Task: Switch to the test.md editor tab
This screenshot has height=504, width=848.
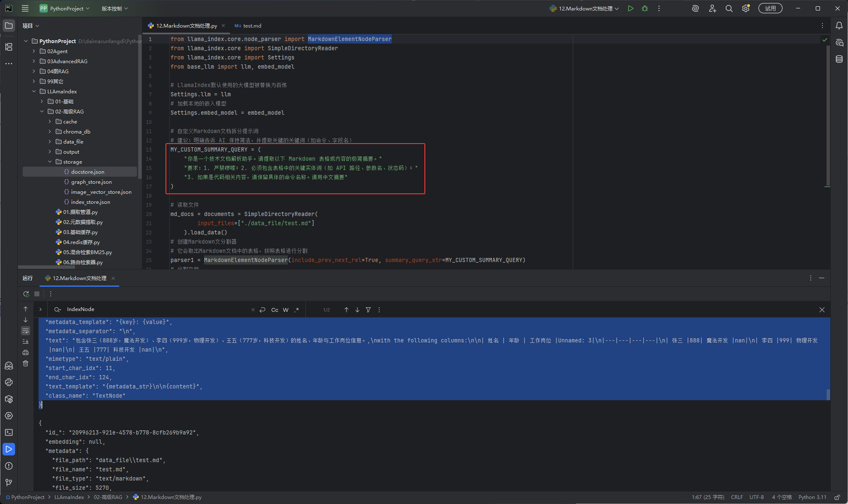Action: (x=248, y=26)
